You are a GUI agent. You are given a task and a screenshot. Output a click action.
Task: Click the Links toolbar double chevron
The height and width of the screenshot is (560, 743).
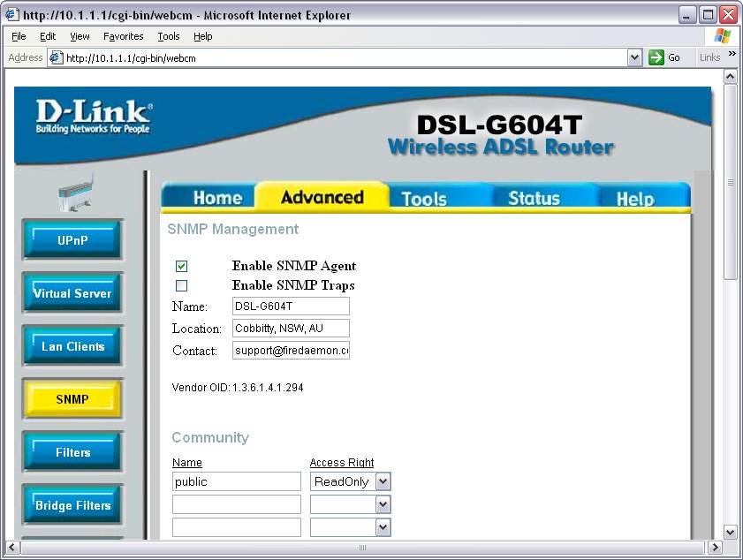pyautogui.click(x=732, y=54)
